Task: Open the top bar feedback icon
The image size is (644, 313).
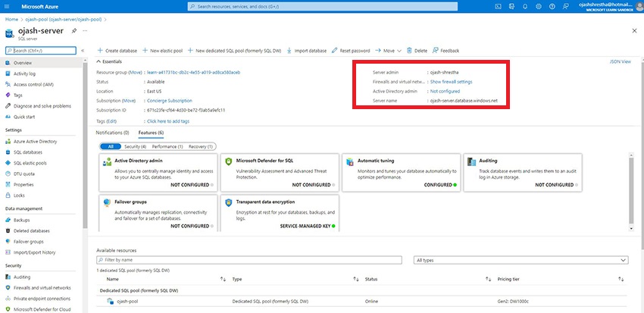Action: tap(565, 6)
